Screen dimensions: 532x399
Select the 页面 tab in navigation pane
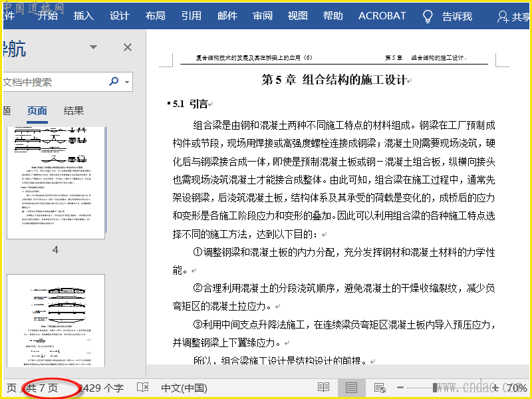click(37, 111)
